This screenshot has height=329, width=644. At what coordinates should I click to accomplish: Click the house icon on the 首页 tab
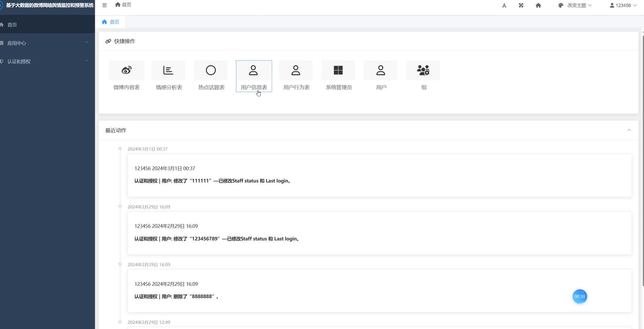pyautogui.click(x=104, y=22)
